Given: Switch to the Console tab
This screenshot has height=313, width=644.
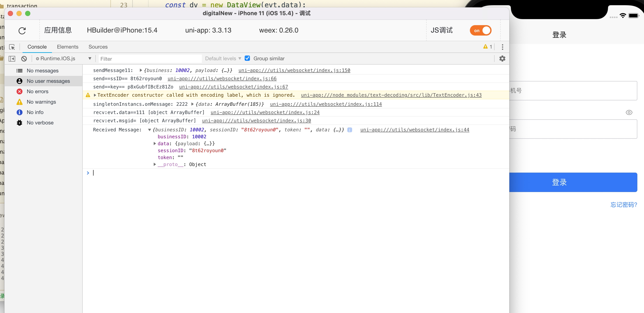Looking at the screenshot, I should click(x=37, y=47).
